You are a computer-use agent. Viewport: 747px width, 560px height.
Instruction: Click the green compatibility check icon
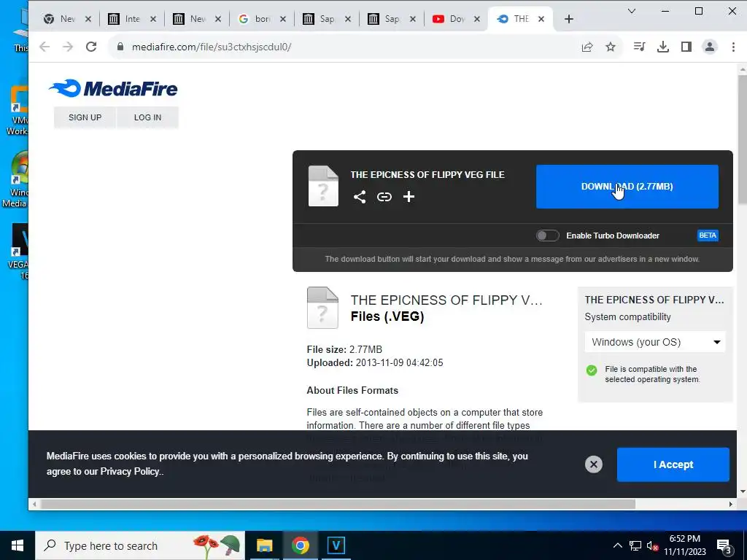click(592, 370)
